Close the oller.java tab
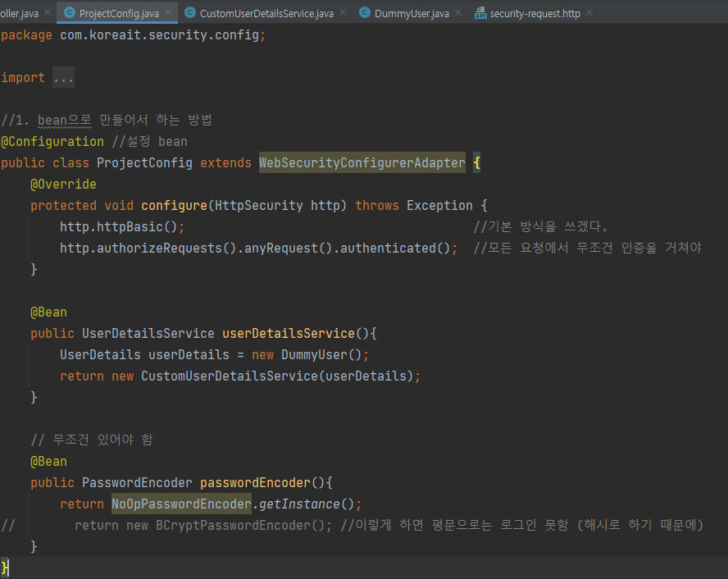 48,12
